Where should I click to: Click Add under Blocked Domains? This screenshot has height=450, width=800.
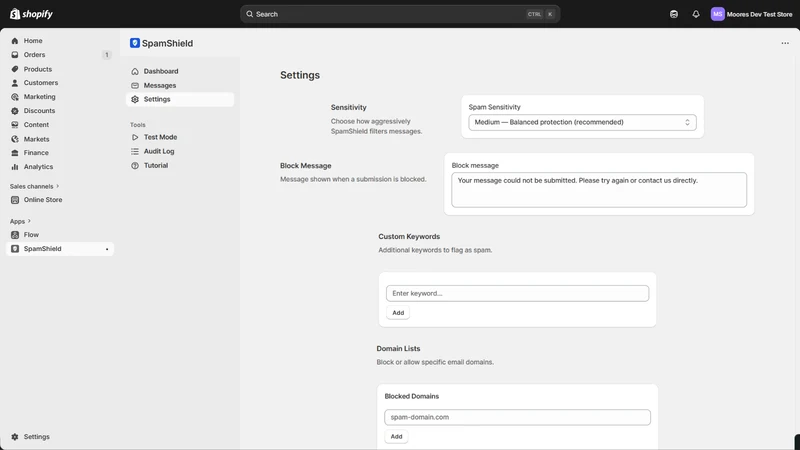pos(396,437)
